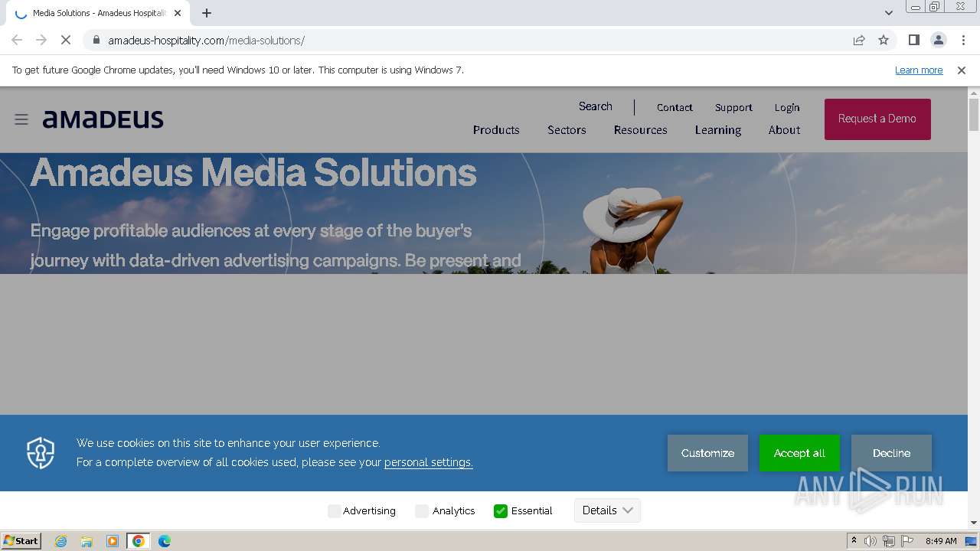Open the Contact link

point(675,108)
